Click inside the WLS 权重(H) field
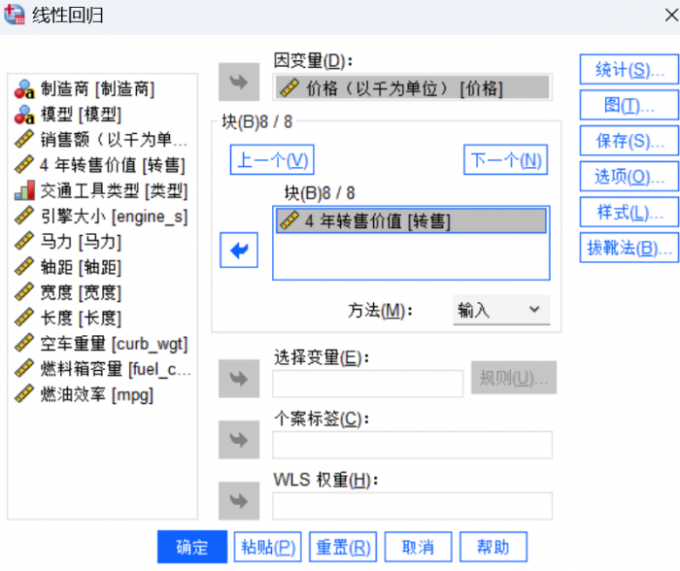The height and width of the screenshot is (571, 680). tap(412, 506)
